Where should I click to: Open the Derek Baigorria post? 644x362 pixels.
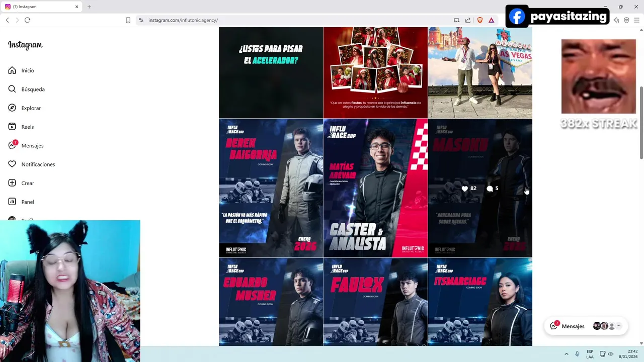tap(271, 188)
